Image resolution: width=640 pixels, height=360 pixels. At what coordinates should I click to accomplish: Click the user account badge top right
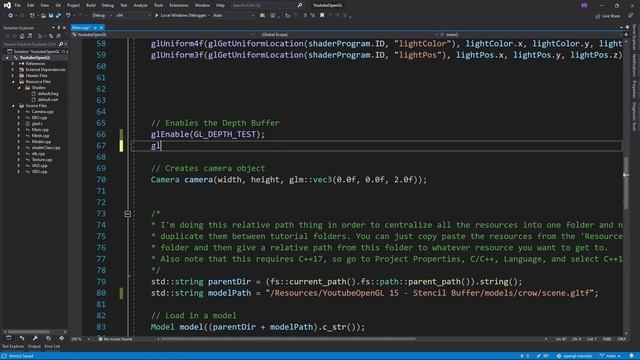click(584, 5)
